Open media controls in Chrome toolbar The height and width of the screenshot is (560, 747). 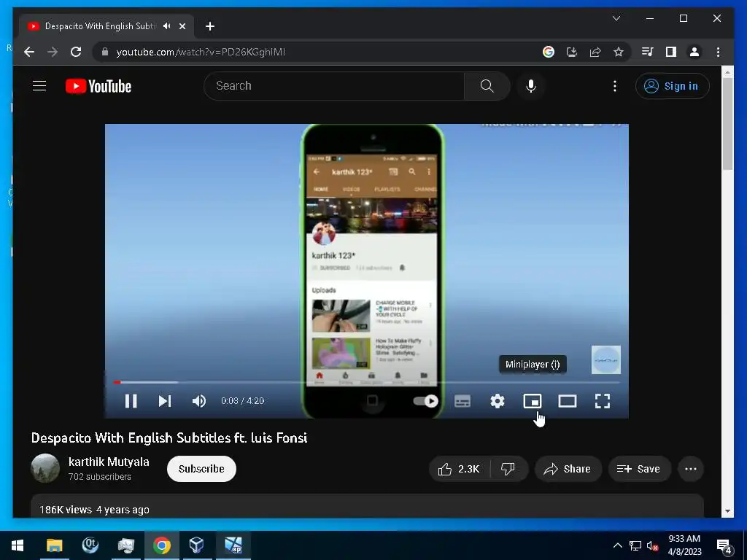tap(648, 52)
